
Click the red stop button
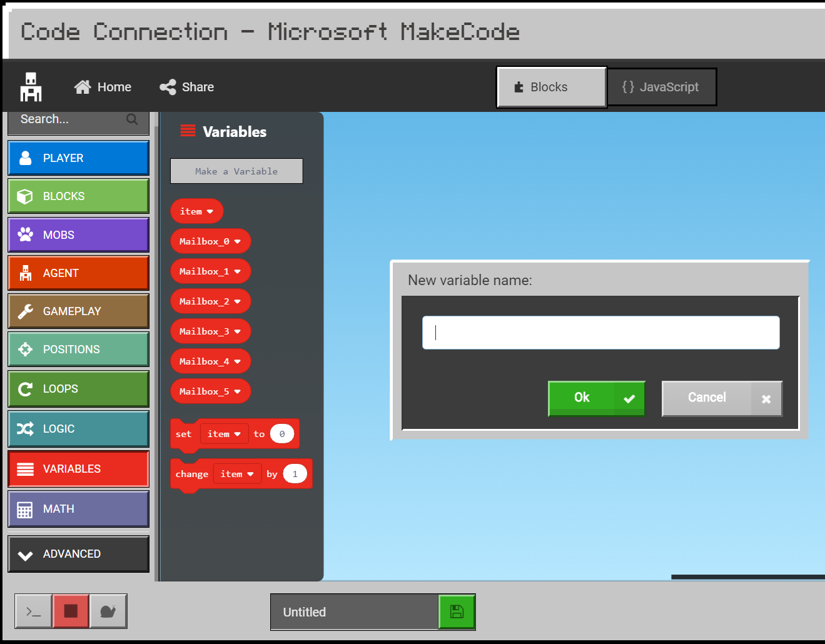click(71, 611)
